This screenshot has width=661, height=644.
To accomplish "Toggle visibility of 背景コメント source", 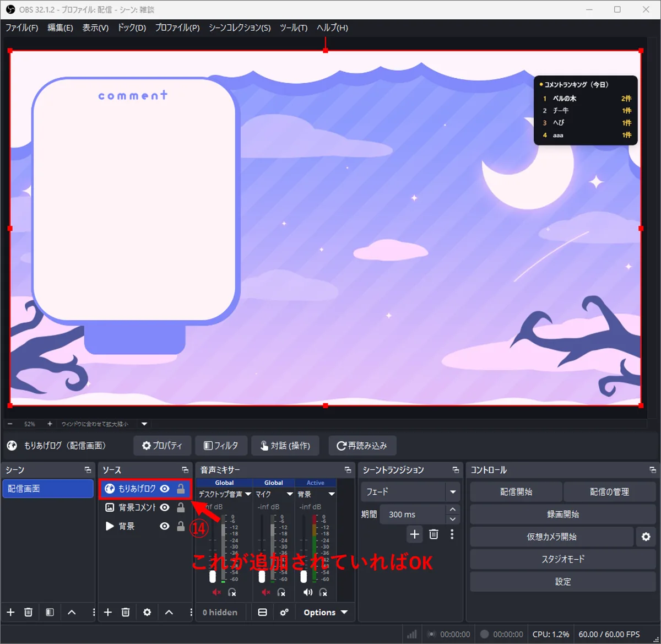I will click(165, 507).
